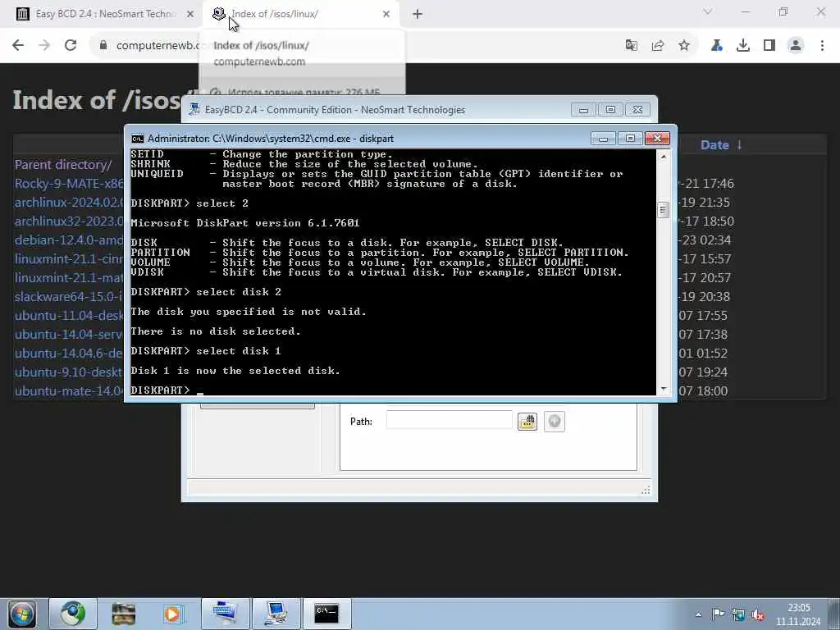Open a new browser tab
This screenshot has height=630, width=840.
click(418, 15)
